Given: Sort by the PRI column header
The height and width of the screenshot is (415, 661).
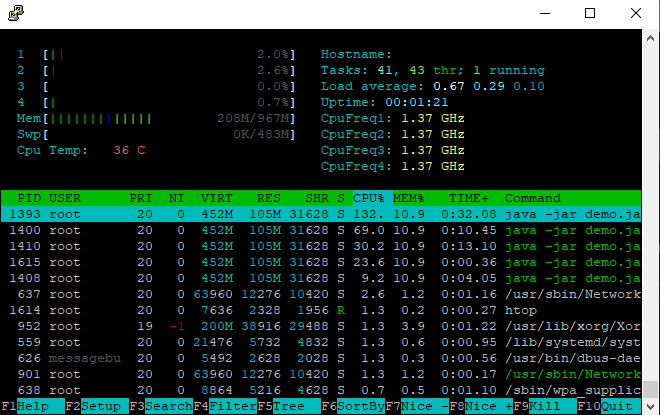Looking at the screenshot, I should (141, 198).
